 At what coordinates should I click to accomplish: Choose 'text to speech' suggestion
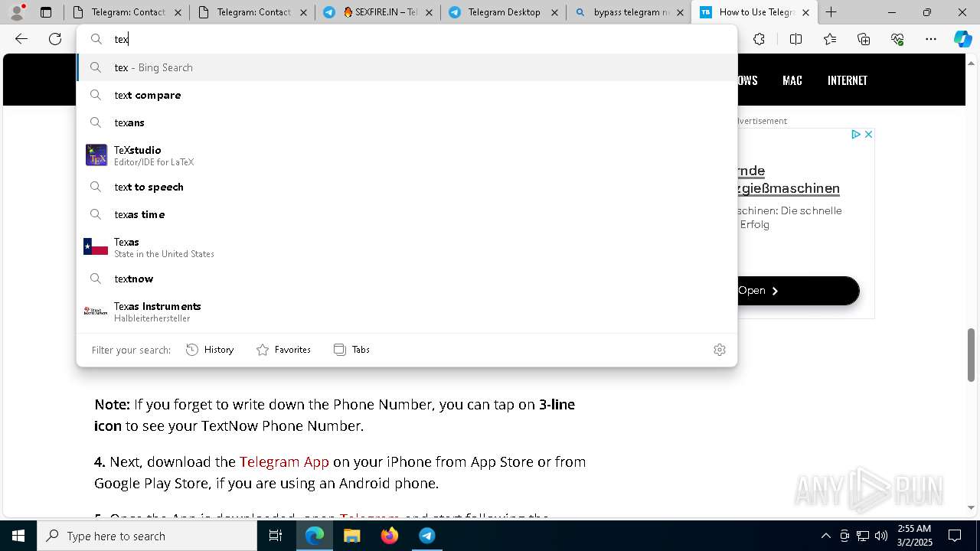[407, 187]
